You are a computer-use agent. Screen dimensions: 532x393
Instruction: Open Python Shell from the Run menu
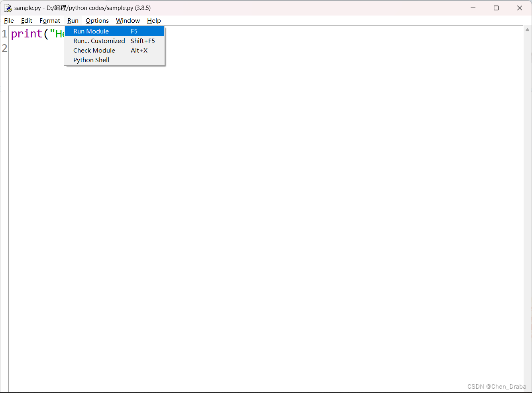point(114,60)
